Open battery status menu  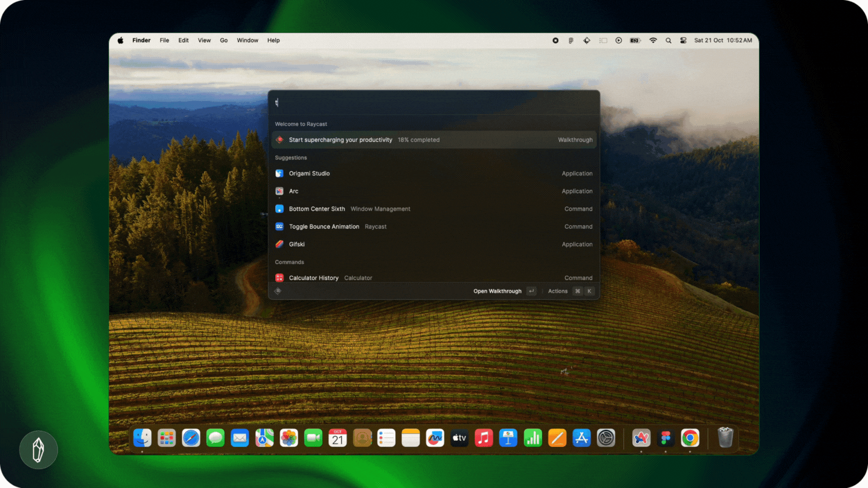coord(635,41)
